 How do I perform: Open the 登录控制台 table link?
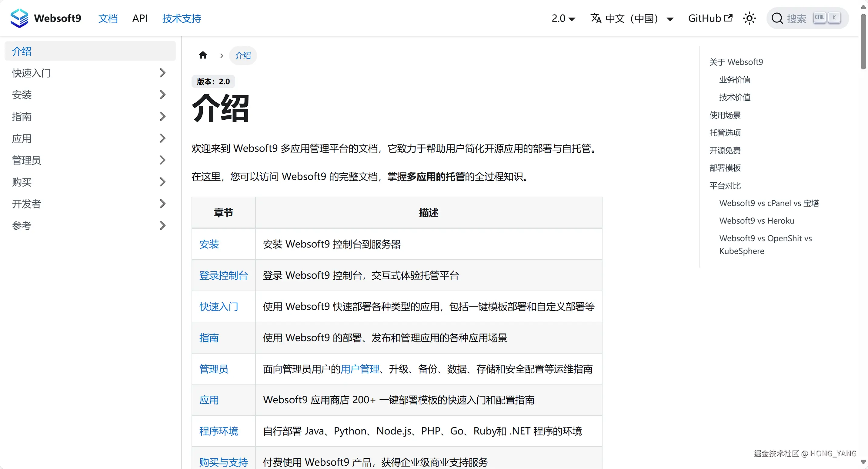point(223,276)
